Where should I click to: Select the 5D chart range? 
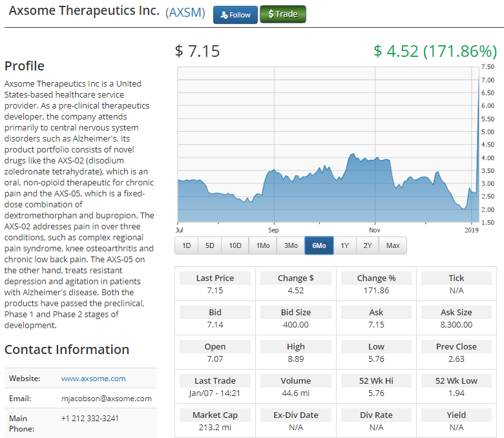(209, 245)
